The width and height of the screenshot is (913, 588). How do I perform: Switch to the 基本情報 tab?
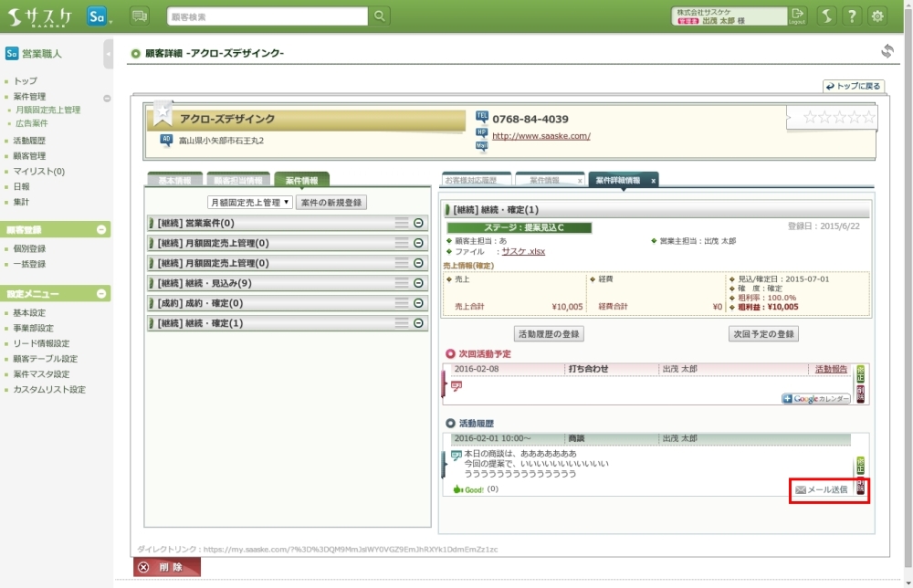click(x=175, y=181)
